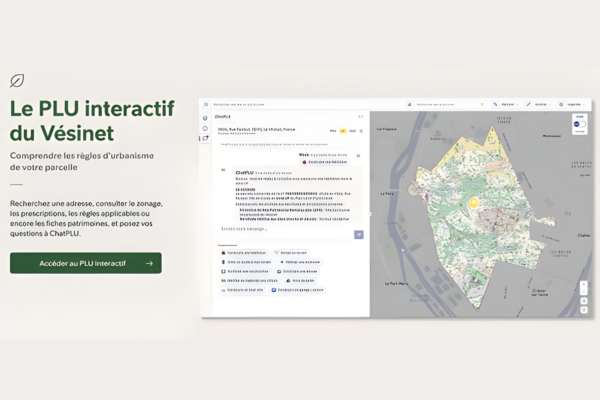Expand the draw tool dropdown arrow
Screen dimensions: 600x400
(550, 104)
